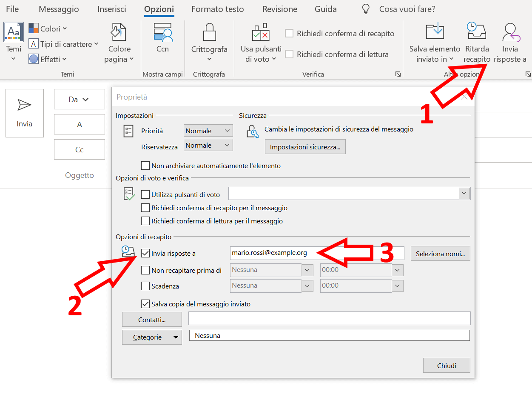Click Invia risposte a ribbon button
Viewport: 532px width, 397px height.
510,43
